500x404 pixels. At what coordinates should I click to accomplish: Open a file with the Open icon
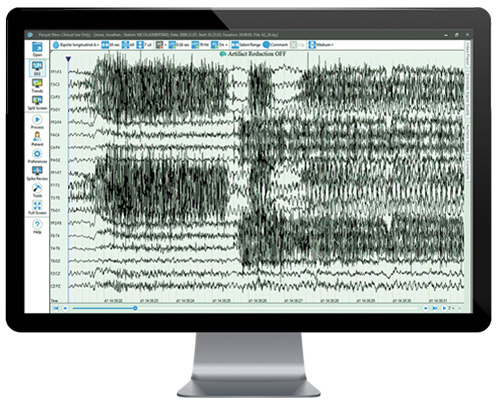point(37,49)
